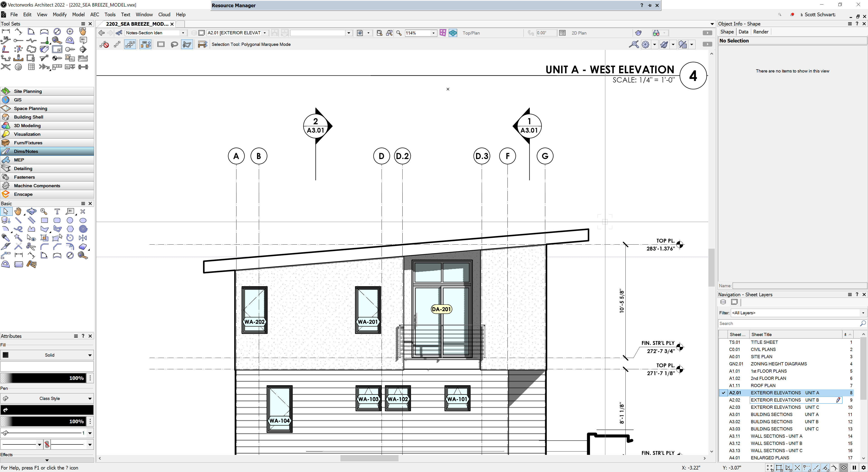
Task: Toggle Snap to Intersection
Action: pos(797,468)
